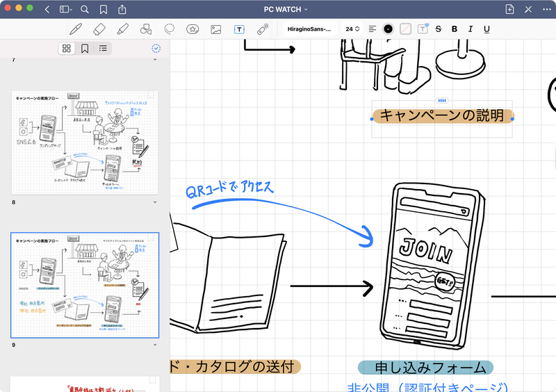
Task: Switch to the Outline list tab
Action: click(x=103, y=48)
